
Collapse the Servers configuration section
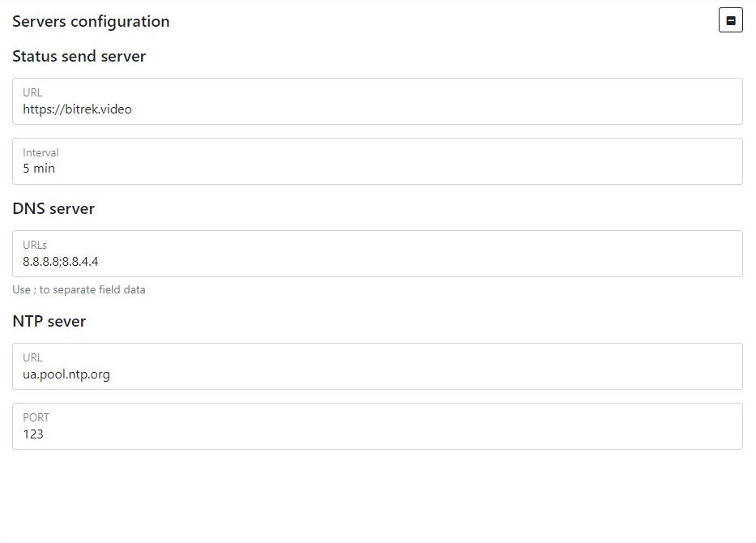730,21
